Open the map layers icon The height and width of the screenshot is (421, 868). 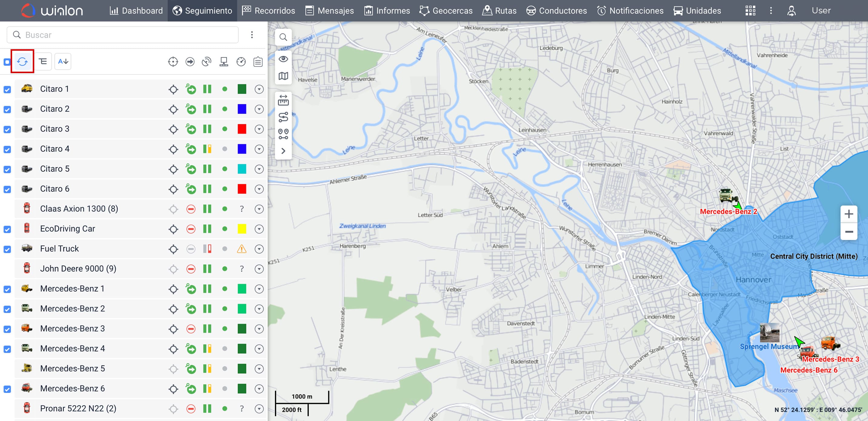pyautogui.click(x=283, y=76)
